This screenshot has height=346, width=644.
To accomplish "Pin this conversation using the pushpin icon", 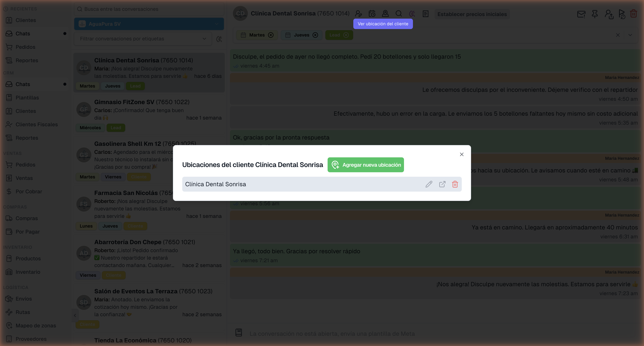I will tap(594, 14).
